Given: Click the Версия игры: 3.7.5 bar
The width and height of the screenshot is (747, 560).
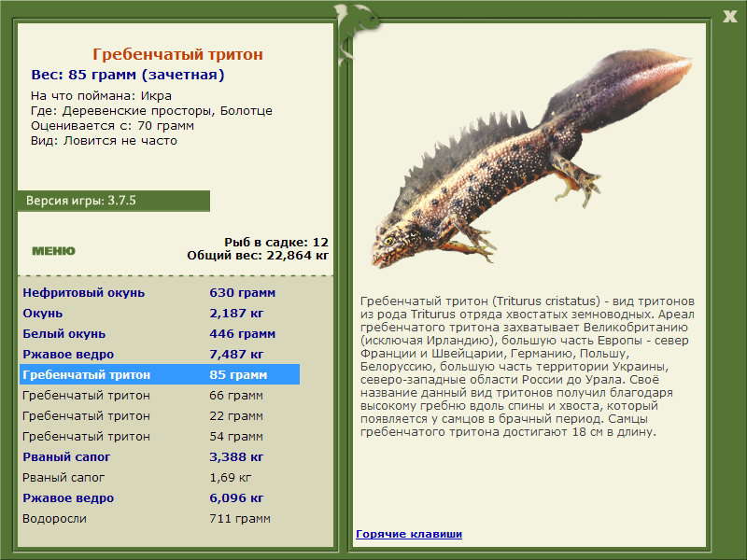Looking at the screenshot, I should pyautogui.click(x=113, y=201).
